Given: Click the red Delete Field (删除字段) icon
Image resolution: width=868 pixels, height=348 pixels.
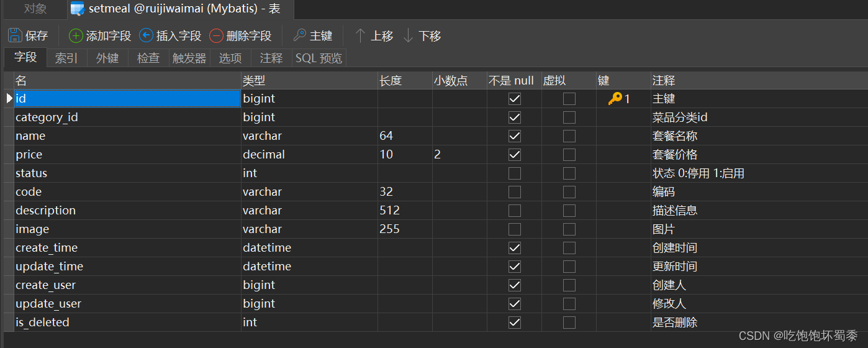Looking at the screenshot, I should [216, 35].
